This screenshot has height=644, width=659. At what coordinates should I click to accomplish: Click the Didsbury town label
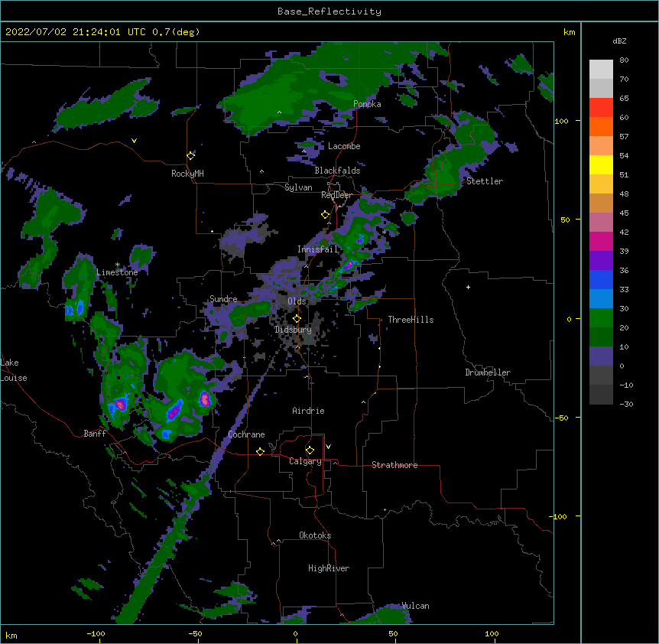pos(294,330)
